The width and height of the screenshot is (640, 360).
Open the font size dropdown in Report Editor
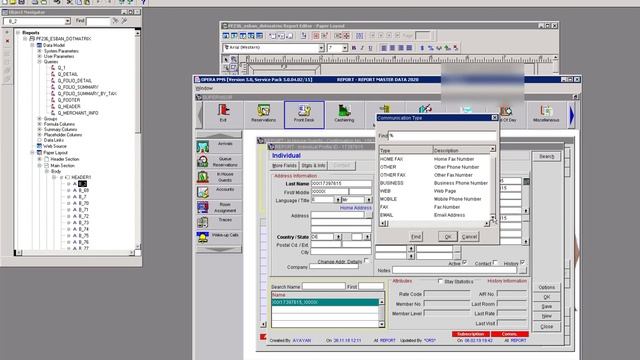click(x=345, y=48)
